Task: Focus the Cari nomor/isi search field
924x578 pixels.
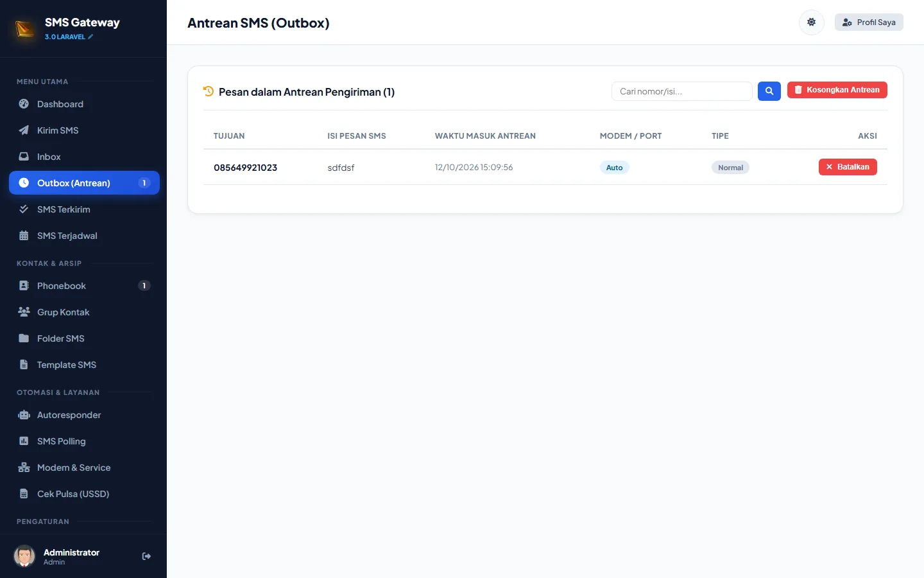Action: tap(681, 91)
